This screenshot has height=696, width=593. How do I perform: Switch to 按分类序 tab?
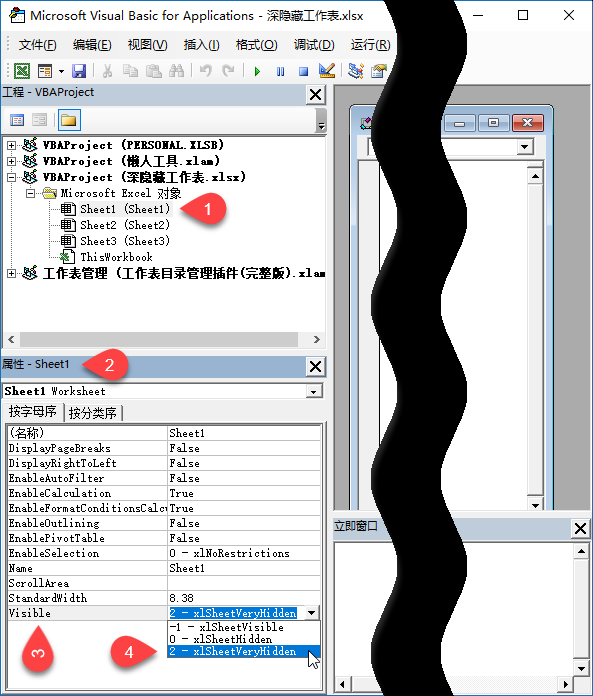93,413
